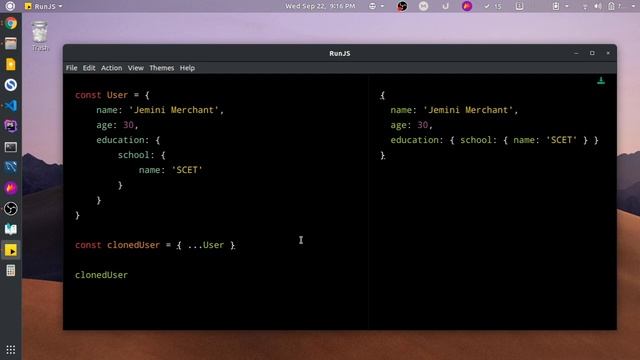
Task: Click the clipboard tray icon
Action: [519, 6]
